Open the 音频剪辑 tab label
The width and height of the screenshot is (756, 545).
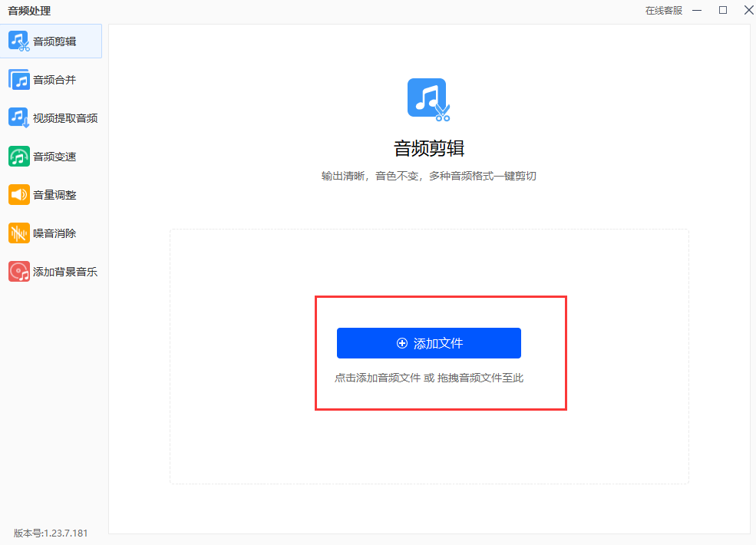pos(54,41)
